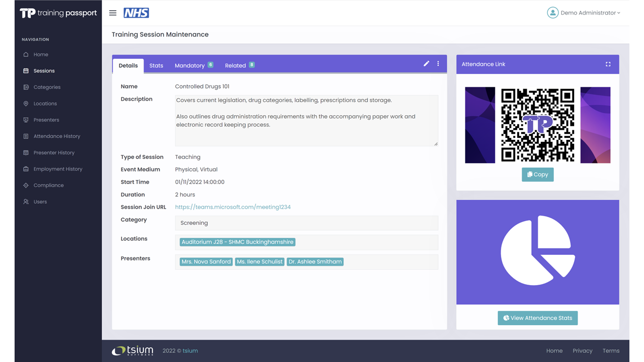Image resolution: width=644 pixels, height=362 pixels.
Task: Click the Copy button
Action: [538, 174]
